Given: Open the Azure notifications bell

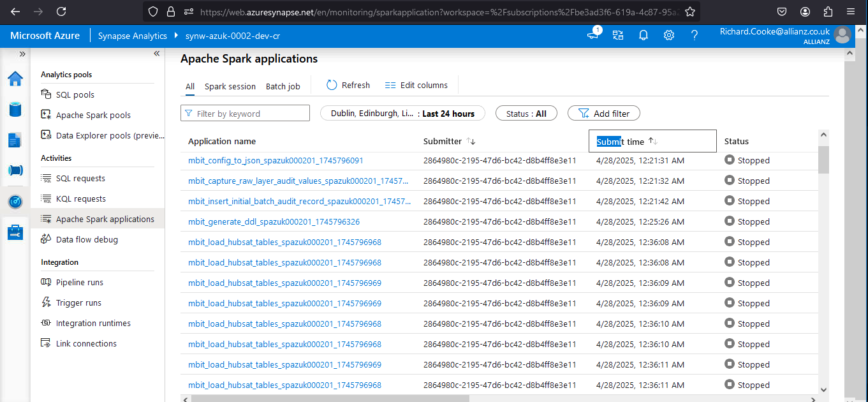Looking at the screenshot, I should 644,36.
